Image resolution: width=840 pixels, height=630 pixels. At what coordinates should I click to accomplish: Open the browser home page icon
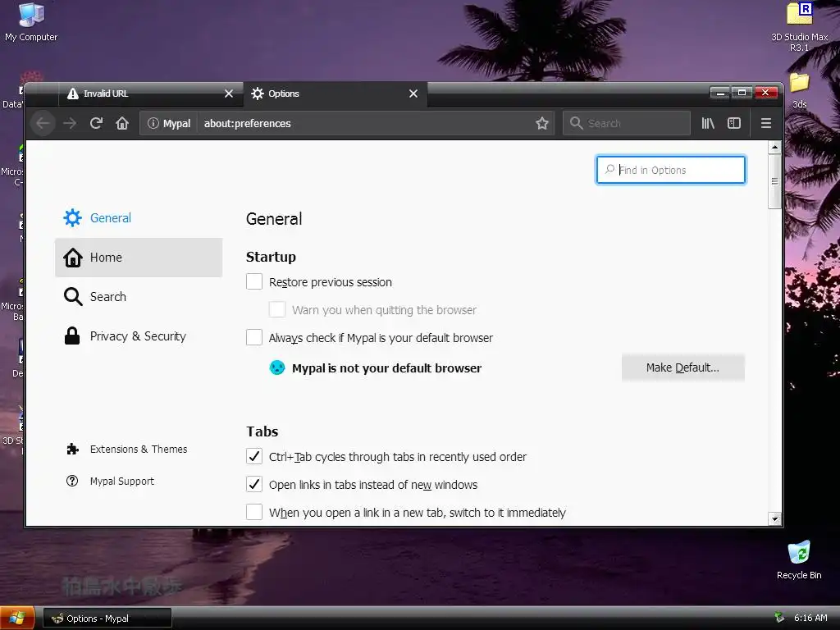(122, 123)
